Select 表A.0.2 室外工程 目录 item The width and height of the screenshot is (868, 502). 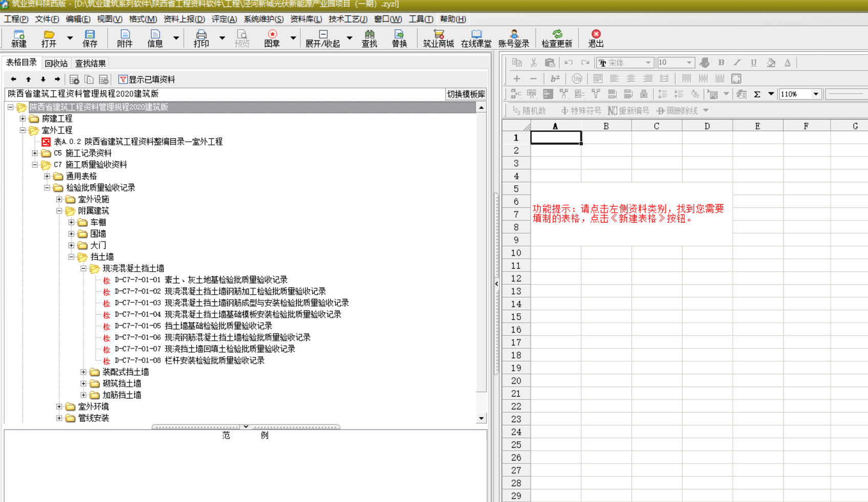pos(138,142)
